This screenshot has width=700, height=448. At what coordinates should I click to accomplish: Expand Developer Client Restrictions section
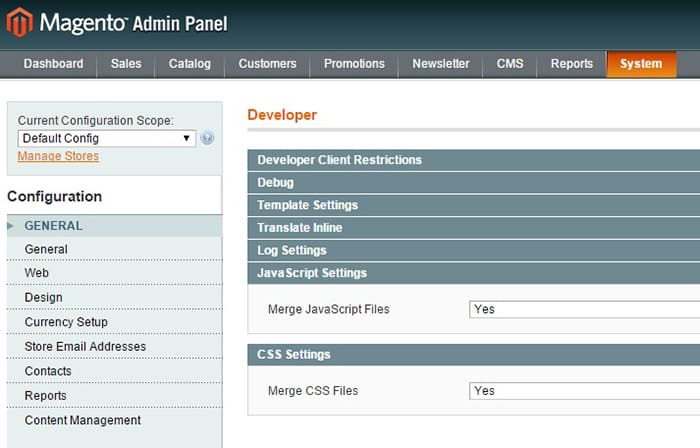point(339,160)
